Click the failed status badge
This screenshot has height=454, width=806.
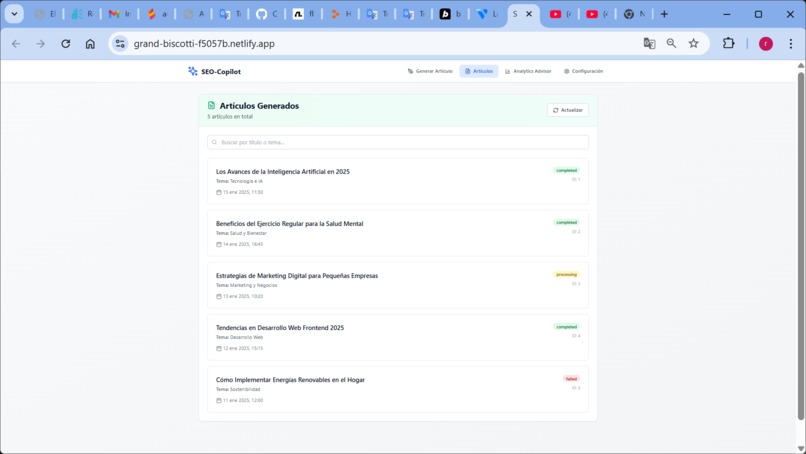coord(571,378)
